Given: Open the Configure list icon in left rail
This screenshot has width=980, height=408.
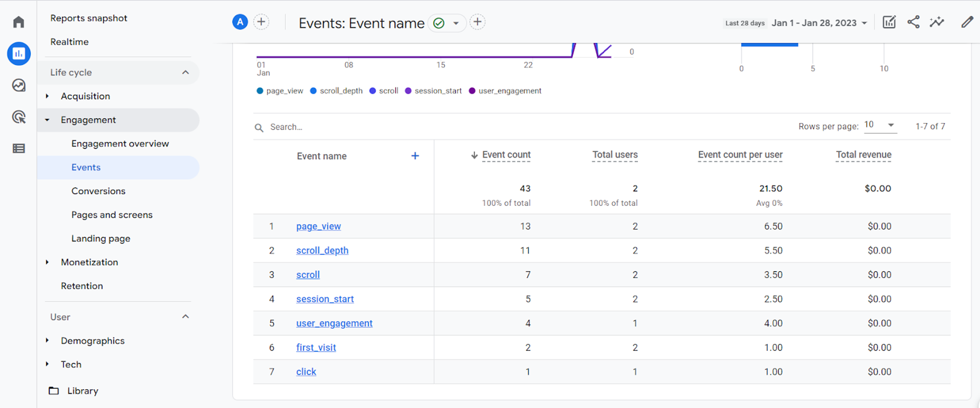Looking at the screenshot, I should tap(18, 148).
